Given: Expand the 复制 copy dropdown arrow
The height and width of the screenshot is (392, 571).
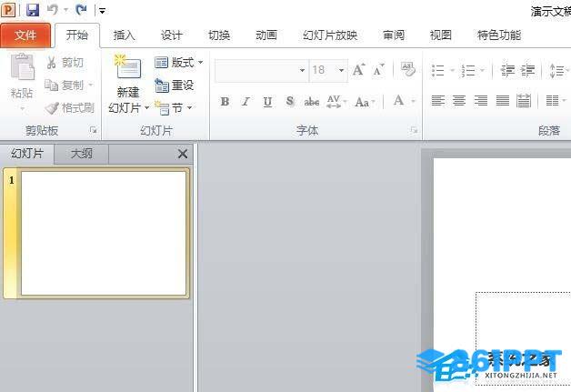Looking at the screenshot, I should pos(91,85).
